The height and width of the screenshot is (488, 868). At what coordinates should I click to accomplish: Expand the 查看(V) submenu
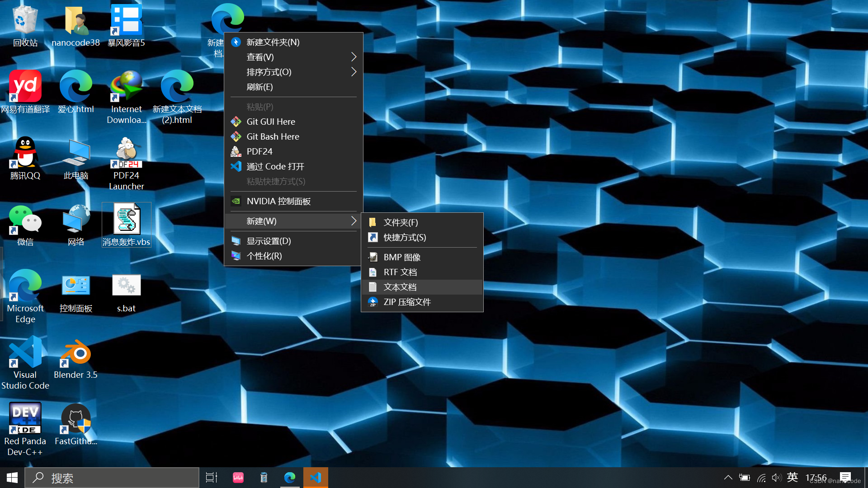point(294,57)
